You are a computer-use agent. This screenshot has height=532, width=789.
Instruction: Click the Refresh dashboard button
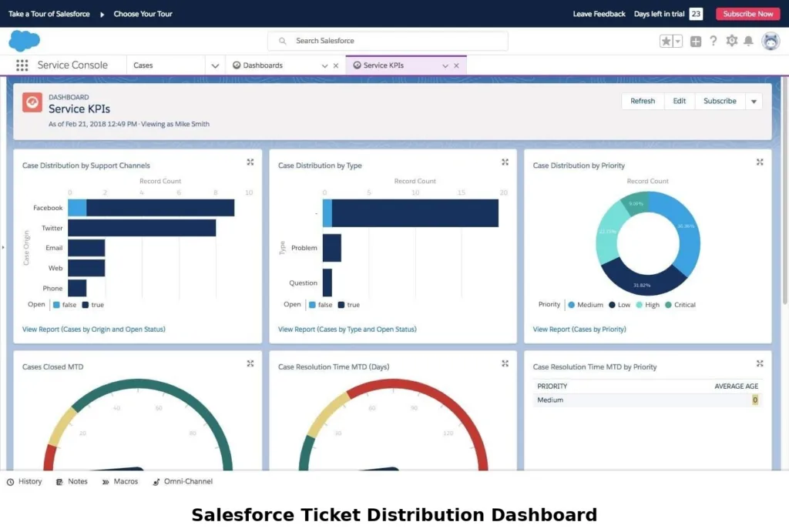643,101
